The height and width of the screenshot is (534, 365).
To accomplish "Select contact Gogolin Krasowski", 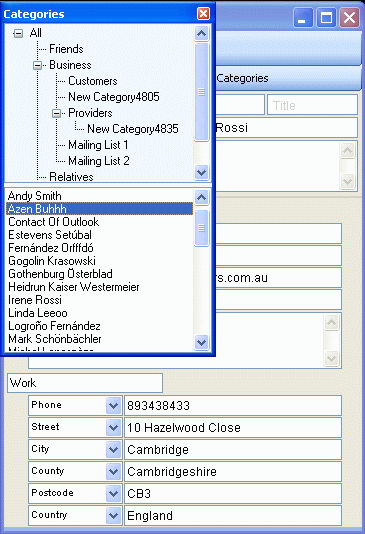I will [99, 261].
